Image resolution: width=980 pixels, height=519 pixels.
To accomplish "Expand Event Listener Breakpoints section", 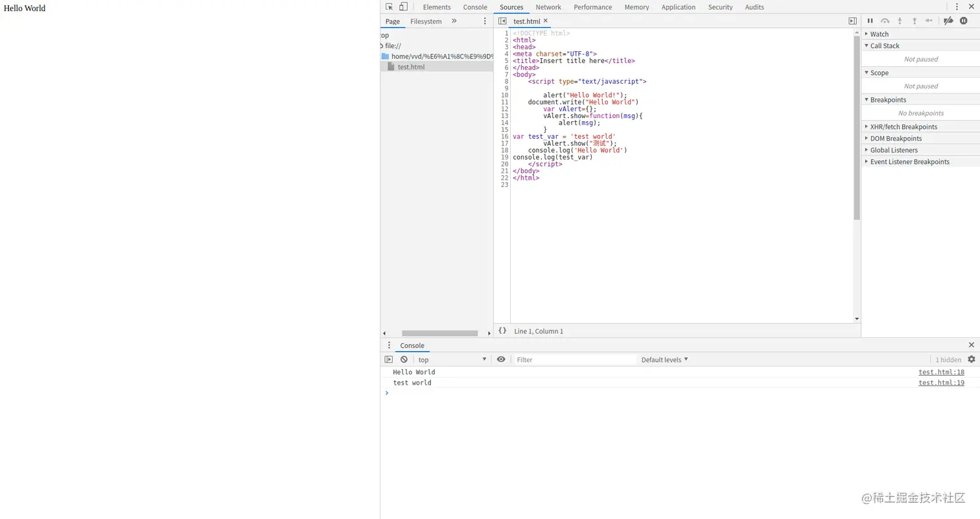I will click(x=920, y=162).
